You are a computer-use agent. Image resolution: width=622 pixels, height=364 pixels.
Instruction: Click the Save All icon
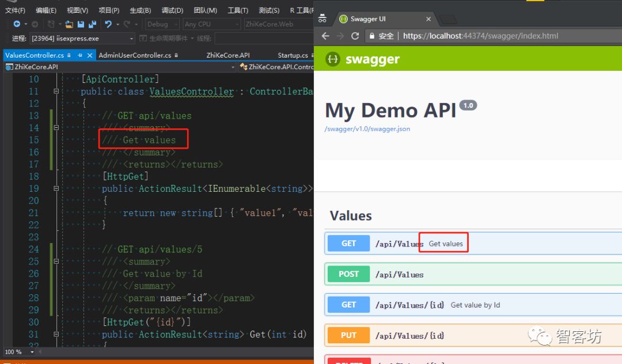[92, 24]
